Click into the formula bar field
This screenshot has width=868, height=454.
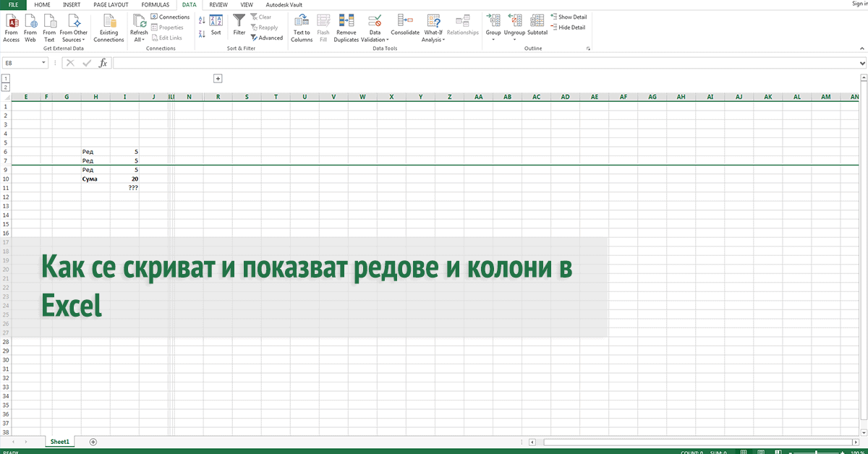point(484,63)
